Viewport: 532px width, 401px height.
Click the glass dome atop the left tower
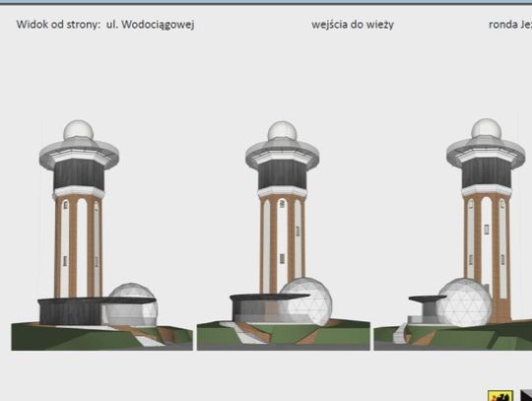pos(79,130)
